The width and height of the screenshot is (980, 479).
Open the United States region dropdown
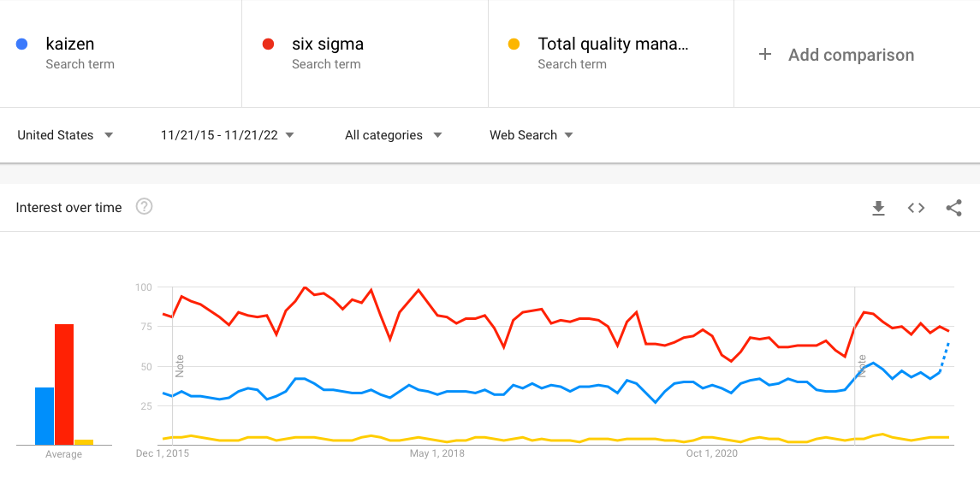(65, 135)
